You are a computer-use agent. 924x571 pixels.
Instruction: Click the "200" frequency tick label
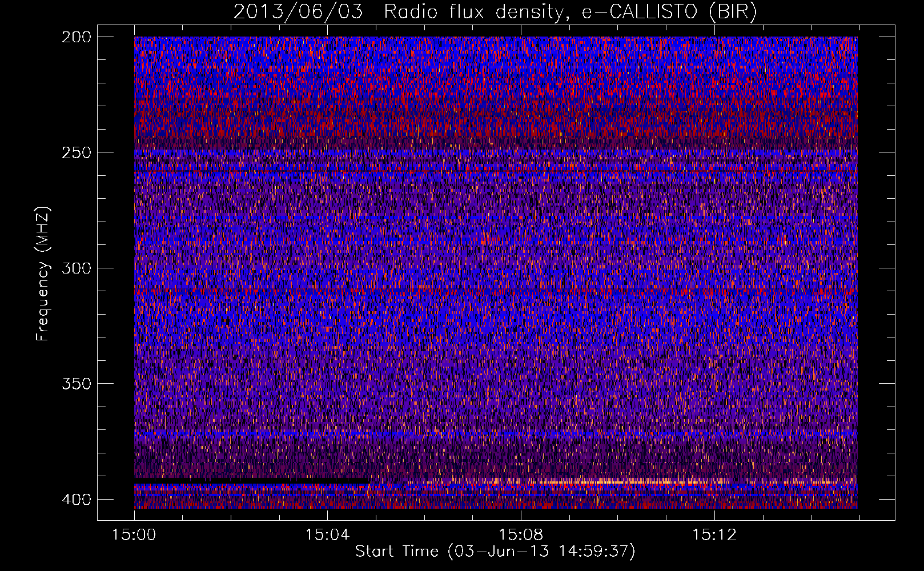(x=76, y=37)
